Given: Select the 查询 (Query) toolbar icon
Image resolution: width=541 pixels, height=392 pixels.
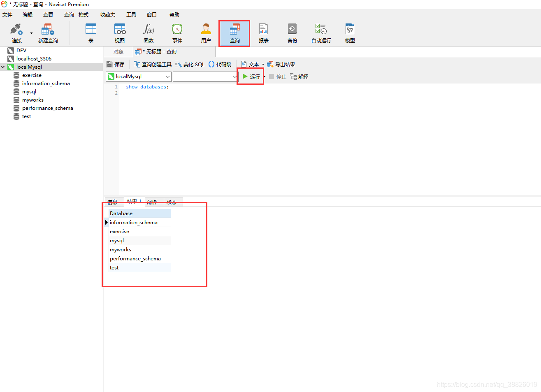Looking at the screenshot, I should [x=235, y=33].
